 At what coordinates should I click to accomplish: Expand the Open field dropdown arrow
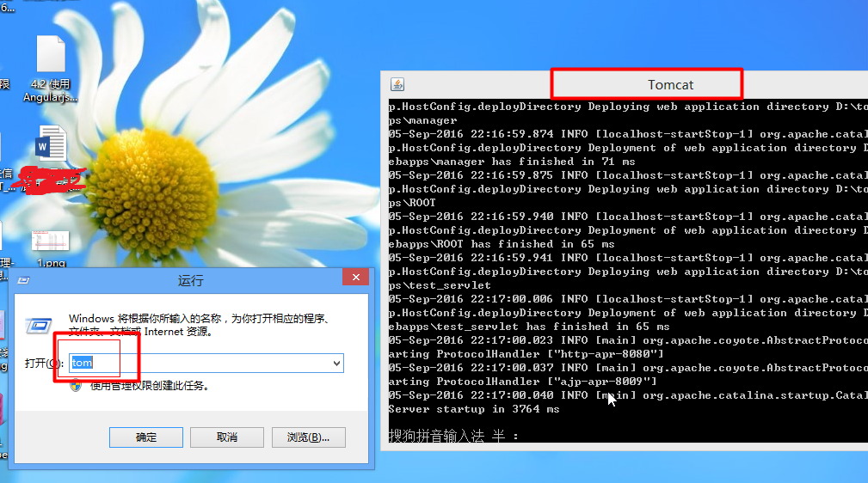point(336,363)
